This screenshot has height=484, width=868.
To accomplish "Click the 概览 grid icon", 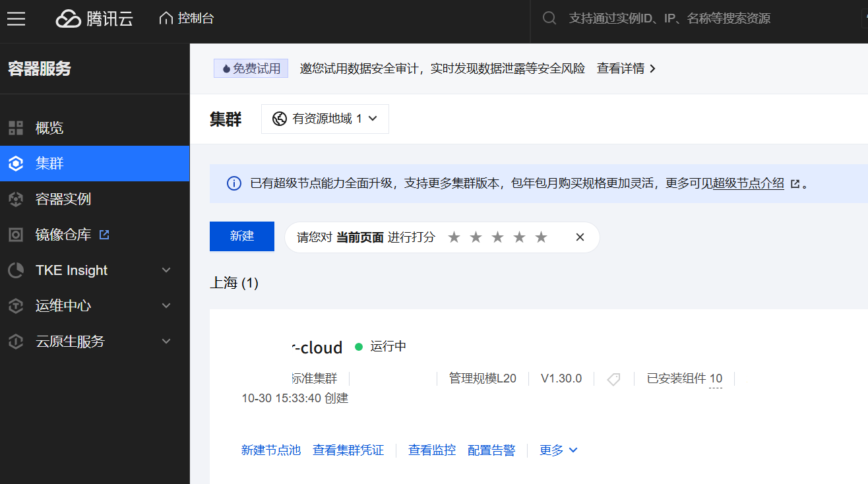I will pos(16,128).
